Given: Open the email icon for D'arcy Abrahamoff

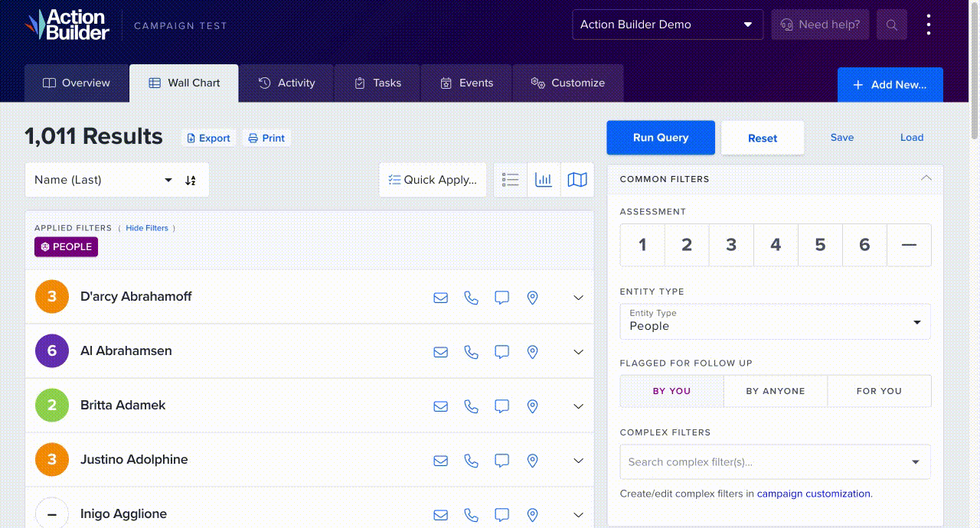Looking at the screenshot, I should click(440, 298).
